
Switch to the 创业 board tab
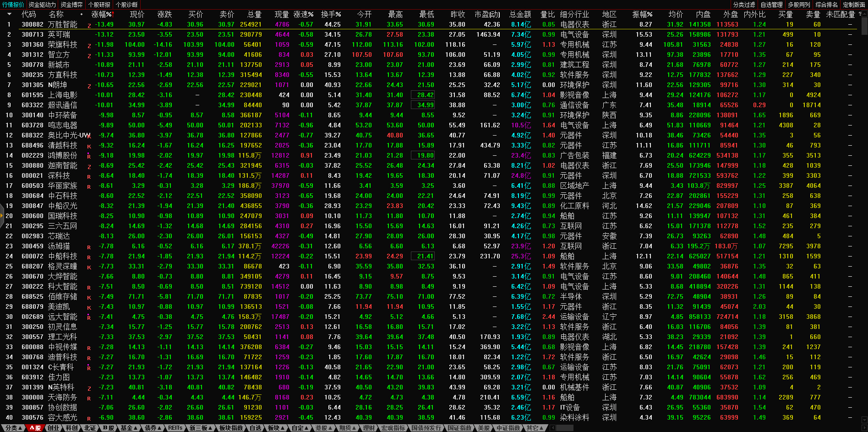[x=54, y=428]
